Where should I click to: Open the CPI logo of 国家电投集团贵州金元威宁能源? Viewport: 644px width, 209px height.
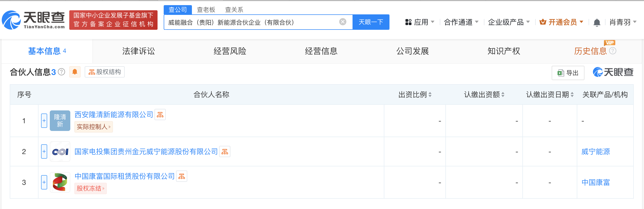pos(60,151)
